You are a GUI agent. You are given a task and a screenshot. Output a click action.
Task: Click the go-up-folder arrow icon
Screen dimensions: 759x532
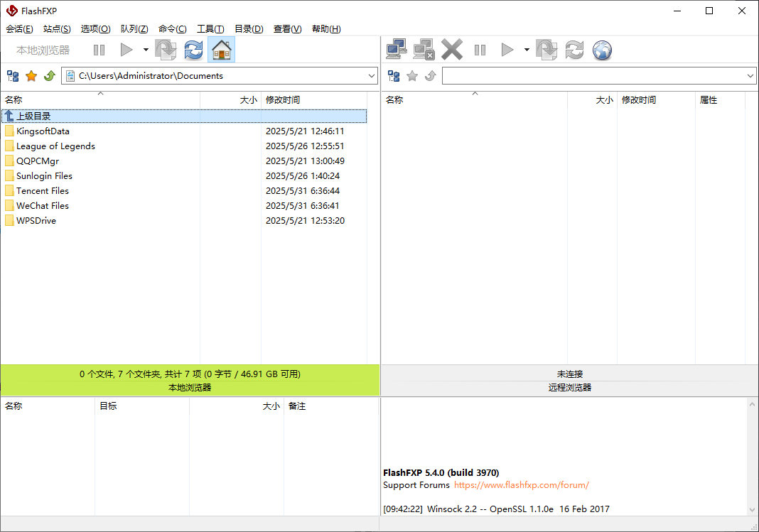(x=49, y=75)
